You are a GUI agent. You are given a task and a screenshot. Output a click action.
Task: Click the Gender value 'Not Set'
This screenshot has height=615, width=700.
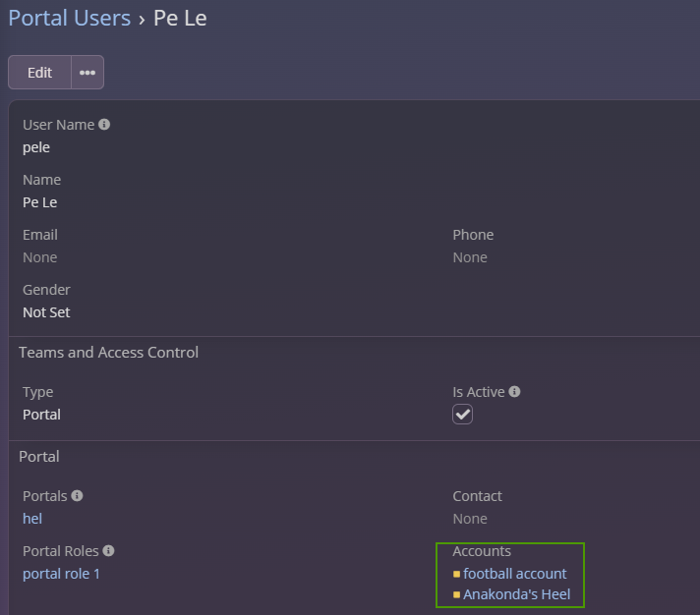(x=46, y=312)
